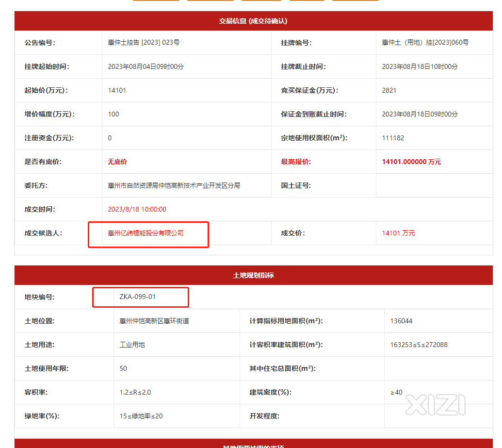
Task: Select the calculated land area '136044'
Action: pyautogui.click(x=401, y=321)
